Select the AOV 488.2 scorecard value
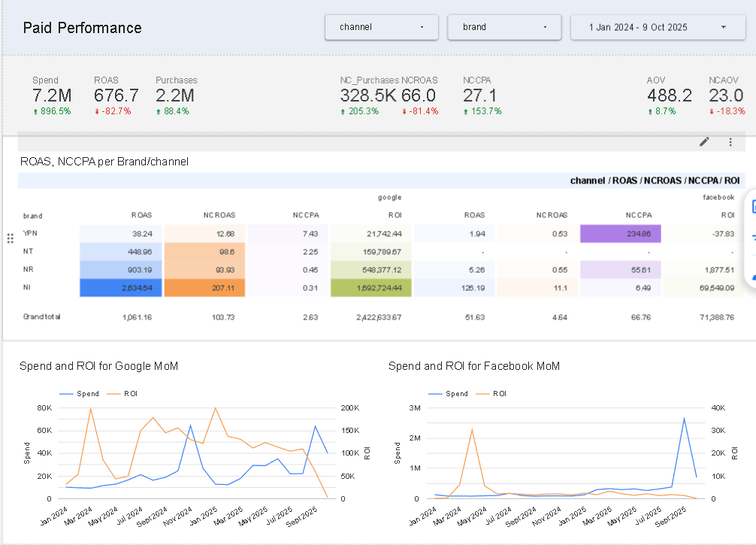The width and height of the screenshot is (756, 545). click(x=670, y=95)
